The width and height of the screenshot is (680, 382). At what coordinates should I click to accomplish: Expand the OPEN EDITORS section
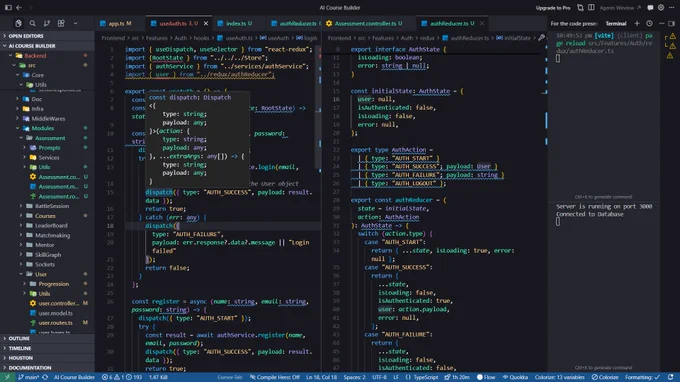tap(47, 36)
